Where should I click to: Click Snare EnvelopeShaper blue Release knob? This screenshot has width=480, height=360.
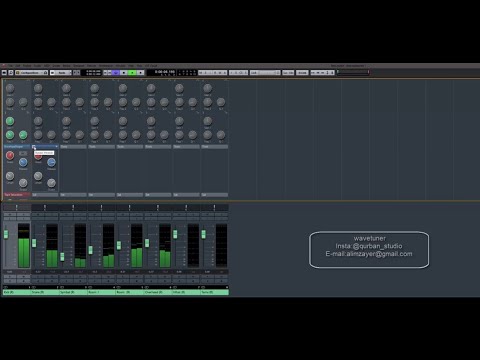click(51, 162)
